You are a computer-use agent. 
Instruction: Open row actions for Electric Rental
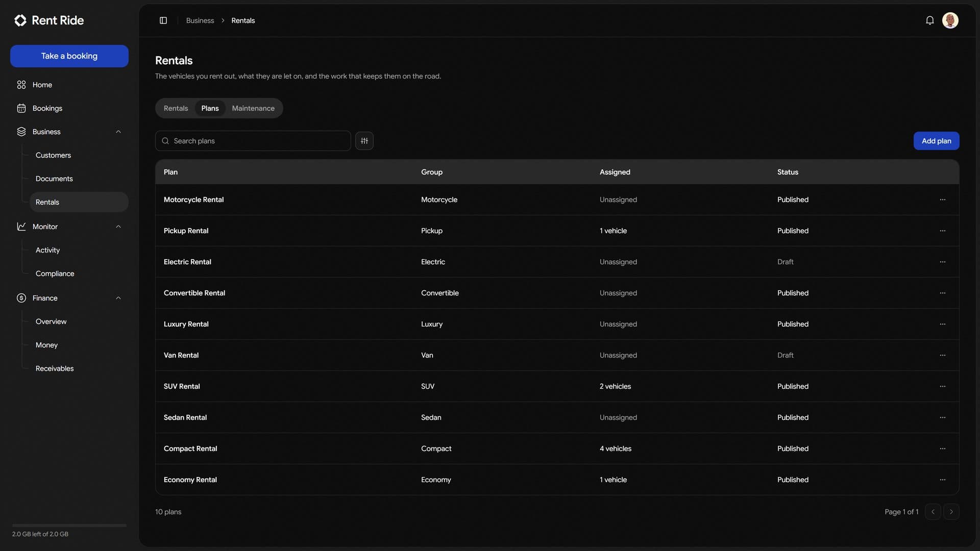943,262
